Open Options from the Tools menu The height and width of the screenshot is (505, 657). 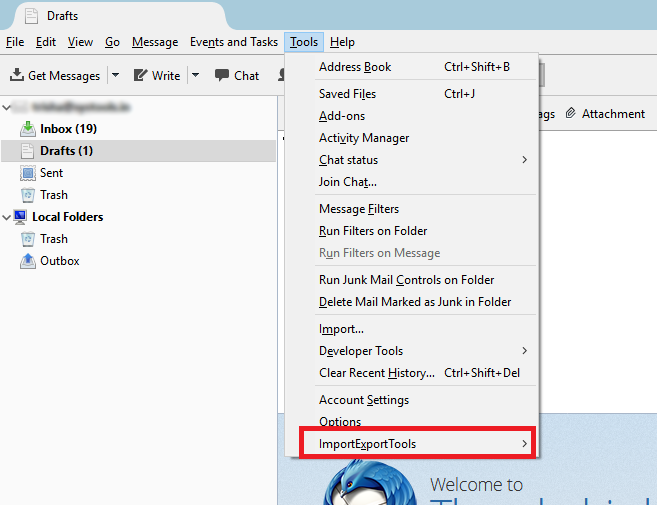click(x=411, y=421)
